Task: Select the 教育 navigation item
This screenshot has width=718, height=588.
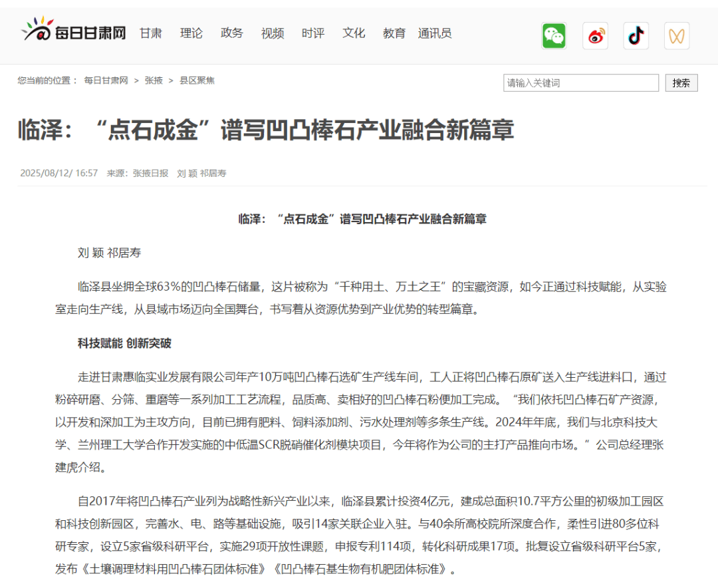Action: pos(394,33)
